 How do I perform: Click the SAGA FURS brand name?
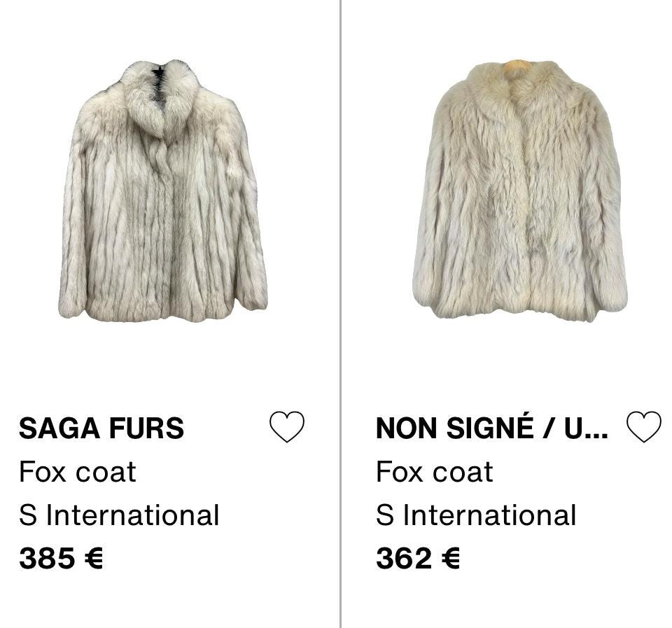[x=101, y=428]
